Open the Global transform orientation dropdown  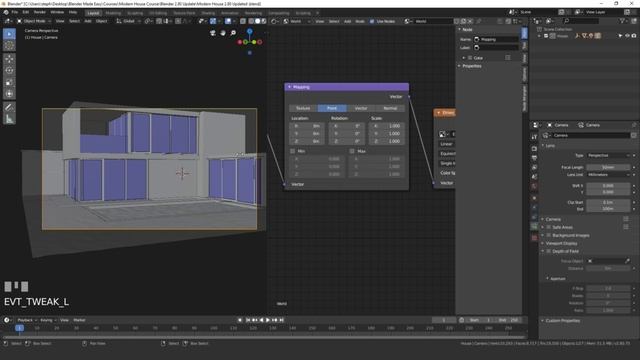(x=128, y=21)
